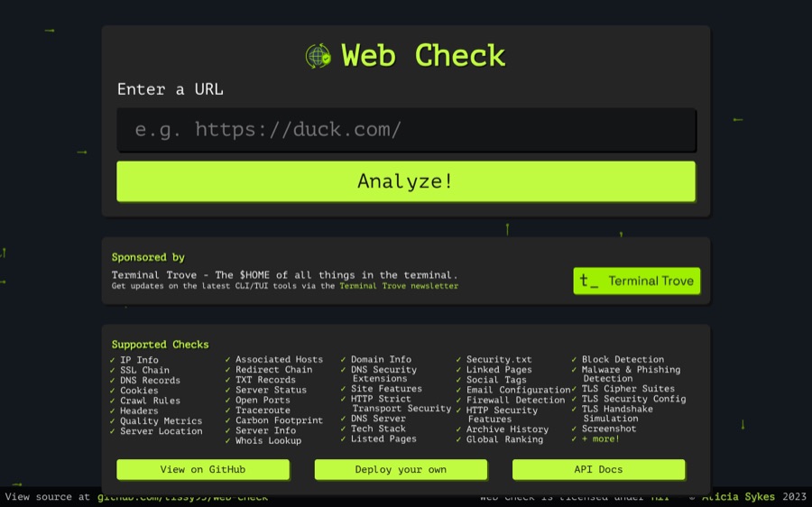Viewport: 812px width, 507px height.
Task: Open the Terminal Trove newsletter link
Action: [399, 286]
